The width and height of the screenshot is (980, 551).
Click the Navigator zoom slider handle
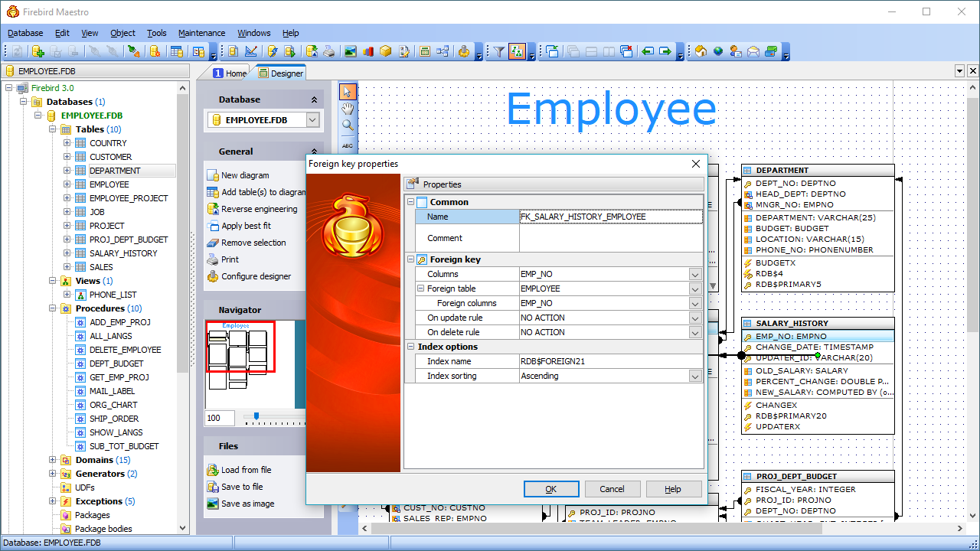tap(256, 417)
